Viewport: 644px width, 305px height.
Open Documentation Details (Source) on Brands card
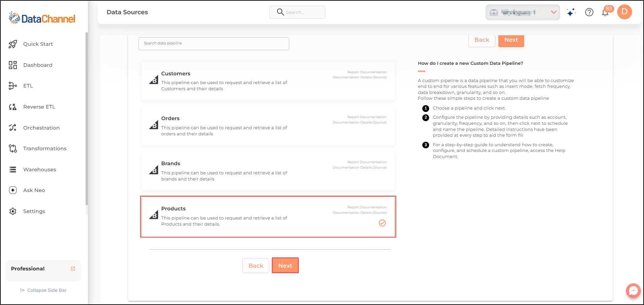point(360,168)
